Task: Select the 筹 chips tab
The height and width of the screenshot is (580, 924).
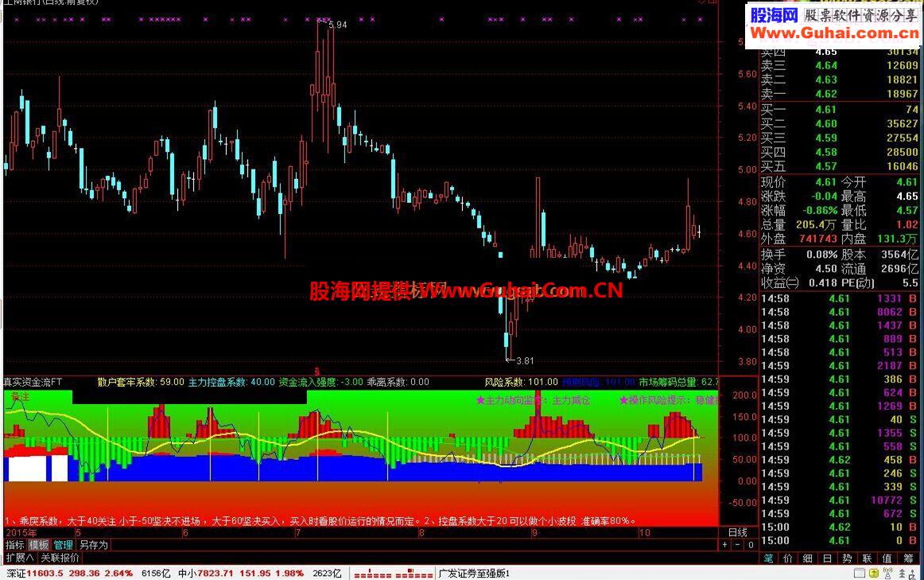Action: point(907,559)
